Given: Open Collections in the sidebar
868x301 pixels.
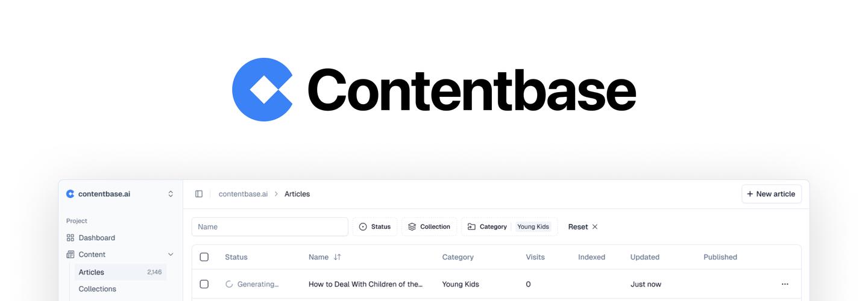Looking at the screenshot, I should pos(98,289).
